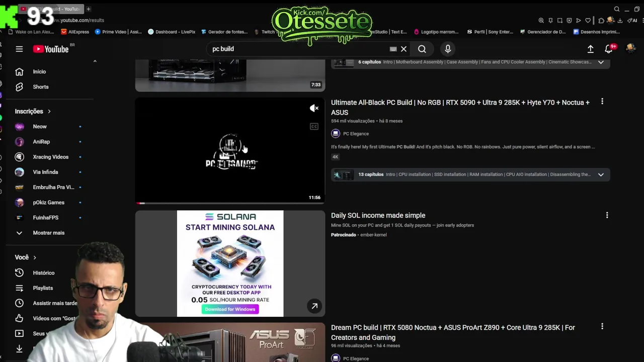
Task: Open a new browser tab with plus
Action: pyautogui.click(x=89, y=9)
